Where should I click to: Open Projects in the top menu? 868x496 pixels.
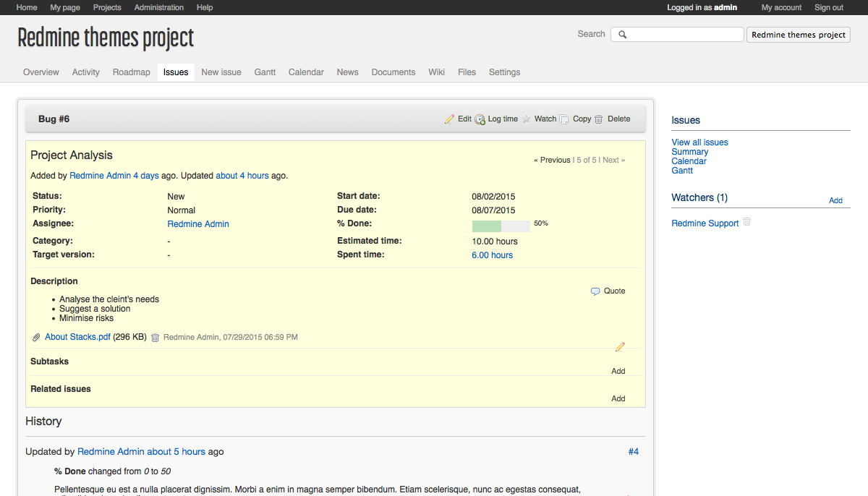tap(107, 7)
